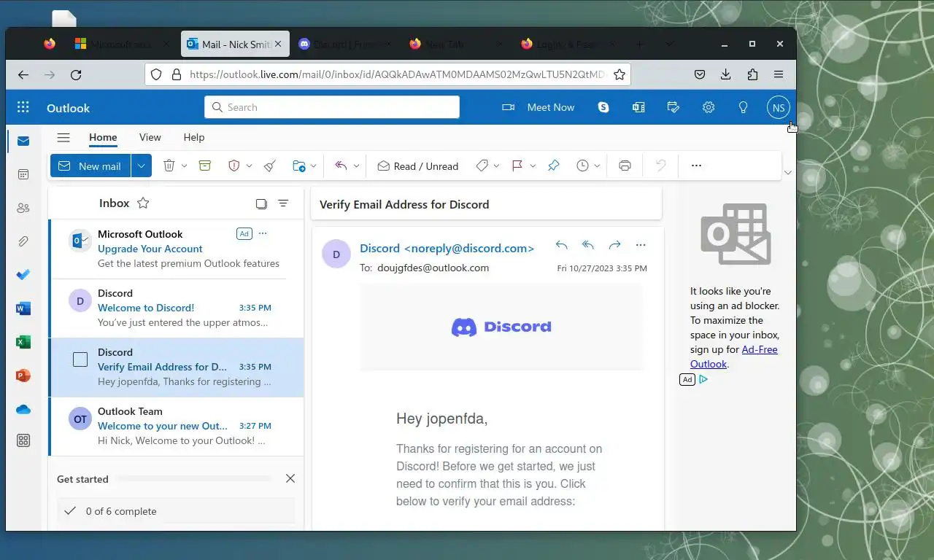Open the View ribbon tab
This screenshot has width=934, height=560.
[x=150, y=137]
